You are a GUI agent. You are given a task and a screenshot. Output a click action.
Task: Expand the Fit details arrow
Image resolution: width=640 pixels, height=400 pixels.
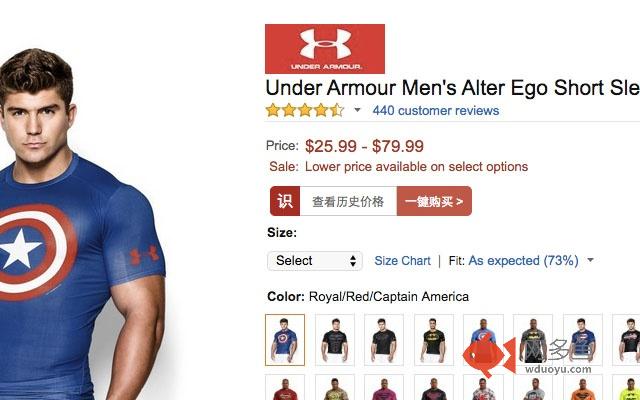click(x=590, y=260)
